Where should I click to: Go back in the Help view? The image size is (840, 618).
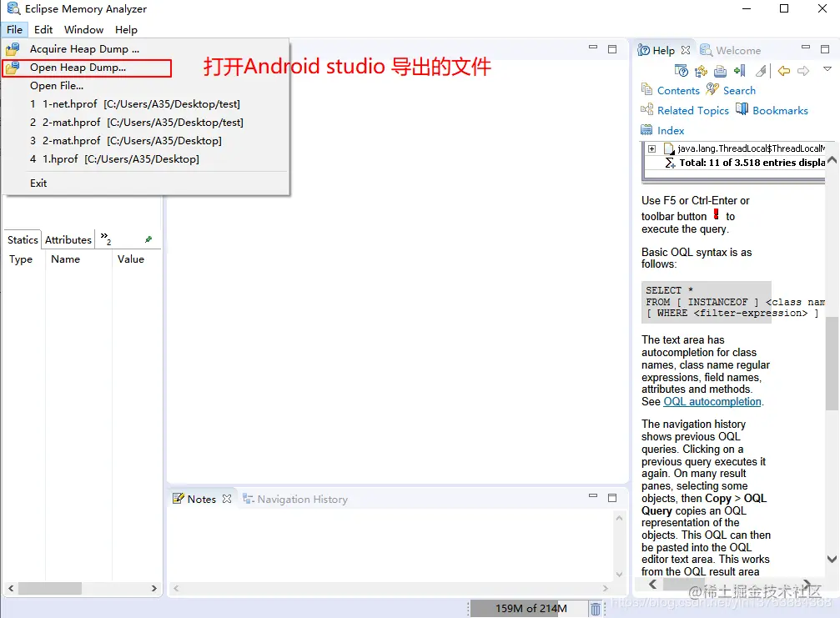[x=784, y=71]
